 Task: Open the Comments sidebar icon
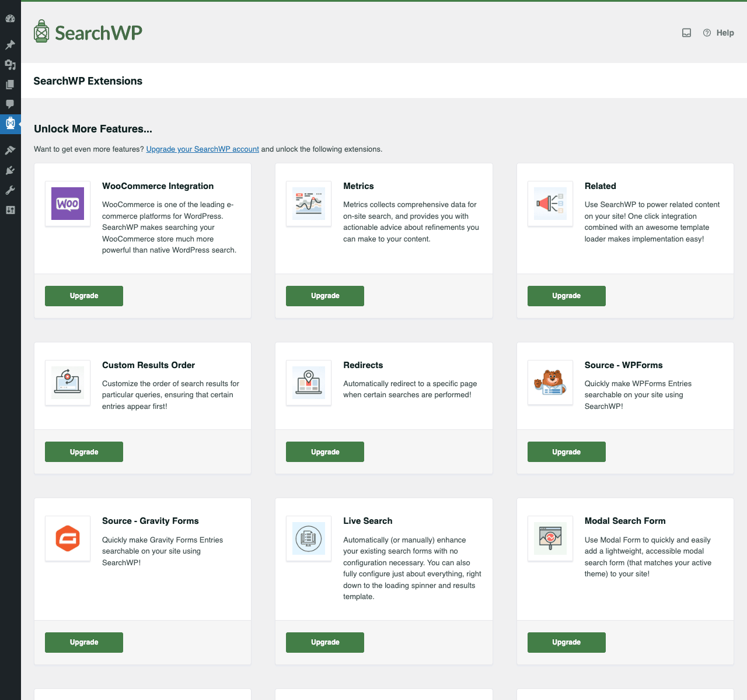10,104
